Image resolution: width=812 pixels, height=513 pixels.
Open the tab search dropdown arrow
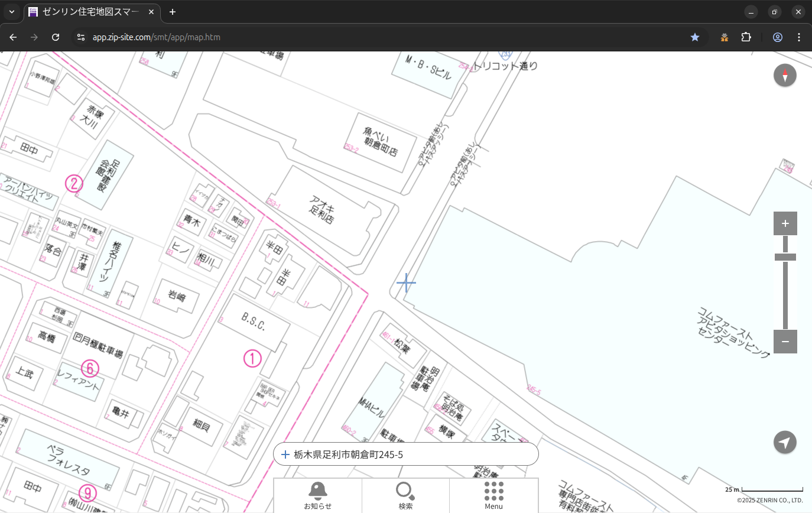coord(12,12)
